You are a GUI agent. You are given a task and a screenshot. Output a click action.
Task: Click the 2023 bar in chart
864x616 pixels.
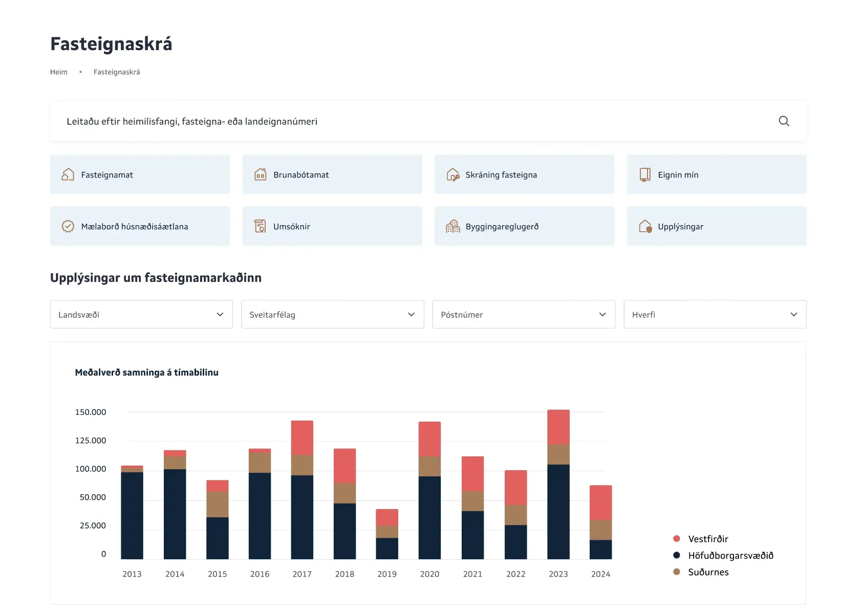click(558, 485)
